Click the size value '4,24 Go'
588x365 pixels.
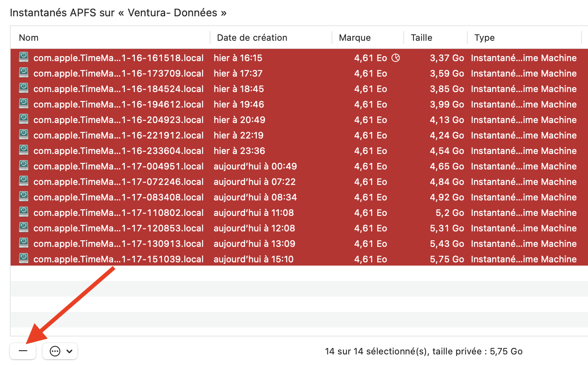tap(447, 135)
